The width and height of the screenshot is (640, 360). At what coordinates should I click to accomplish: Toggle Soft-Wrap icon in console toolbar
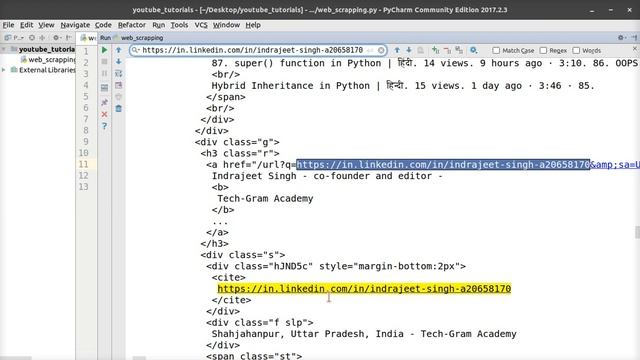118,73
